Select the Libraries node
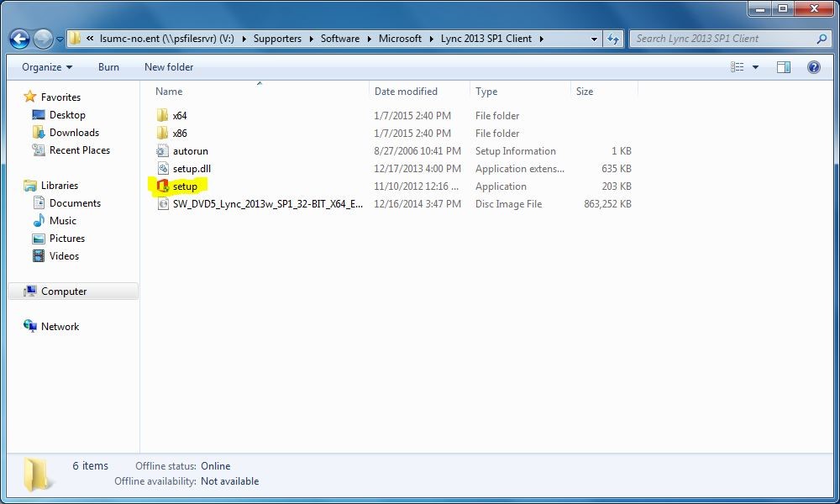Viewport: 840px width, 504px height. (x=60, y=186)
